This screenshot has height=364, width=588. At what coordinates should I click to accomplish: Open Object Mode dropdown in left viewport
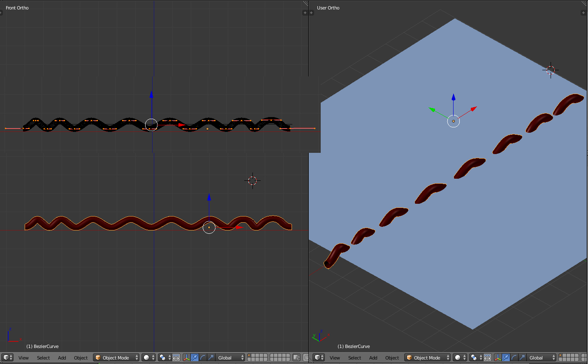coord(116,357)
